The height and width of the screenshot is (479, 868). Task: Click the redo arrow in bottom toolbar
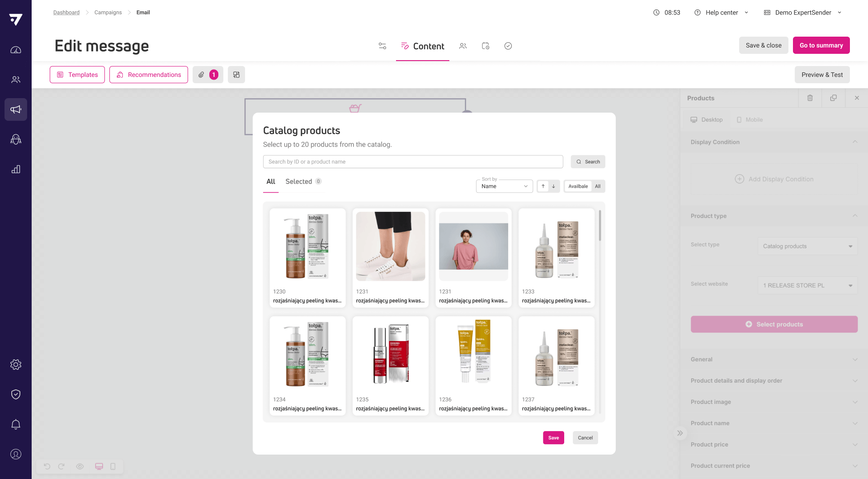(61, 466)
